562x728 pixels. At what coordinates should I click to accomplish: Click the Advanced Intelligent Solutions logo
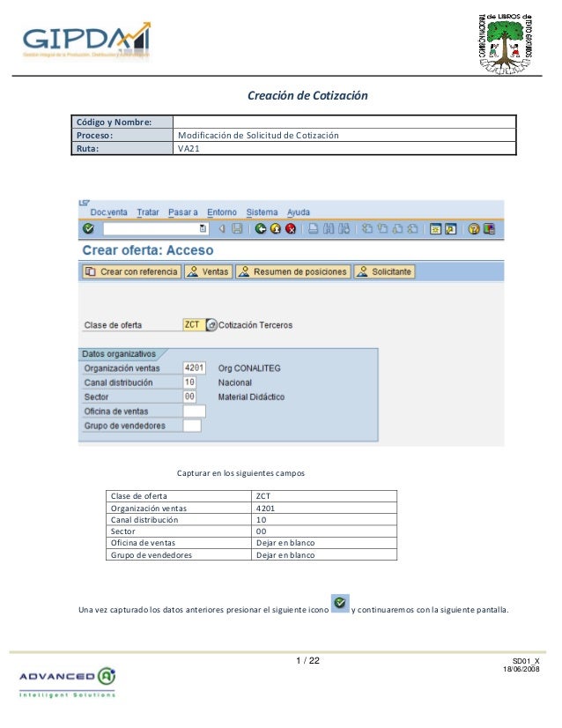click(67, 682)
